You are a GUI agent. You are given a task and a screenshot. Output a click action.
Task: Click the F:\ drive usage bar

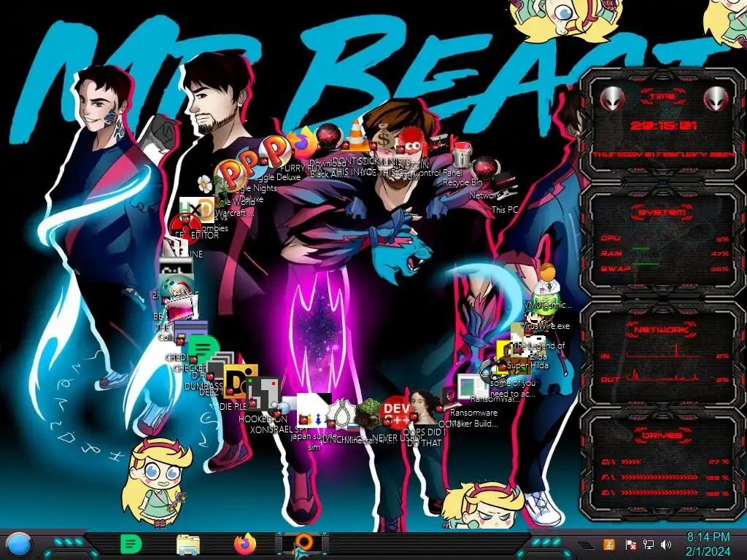tap(665, 477)
